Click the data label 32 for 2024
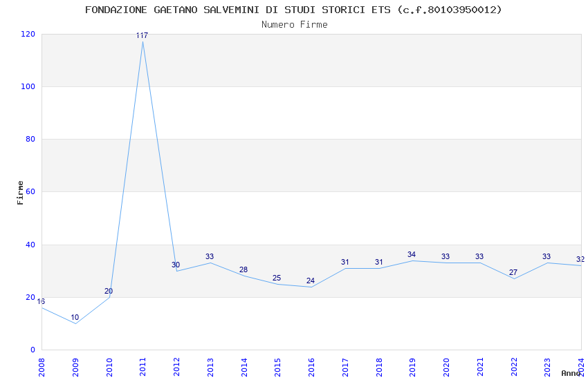 (x=580, y=259)
